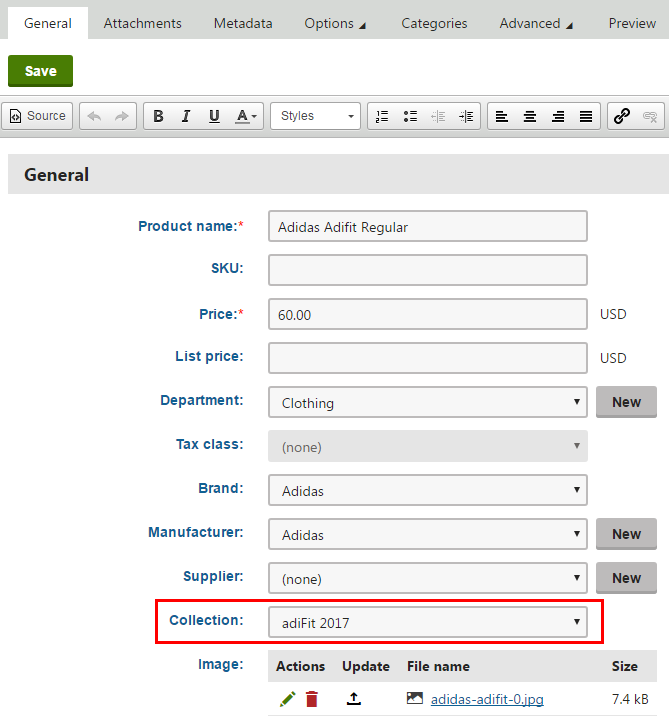Image resolution: width=669 pixels, height=719 pixels.
Task: Open the text color picker
Action: [246, 116]
